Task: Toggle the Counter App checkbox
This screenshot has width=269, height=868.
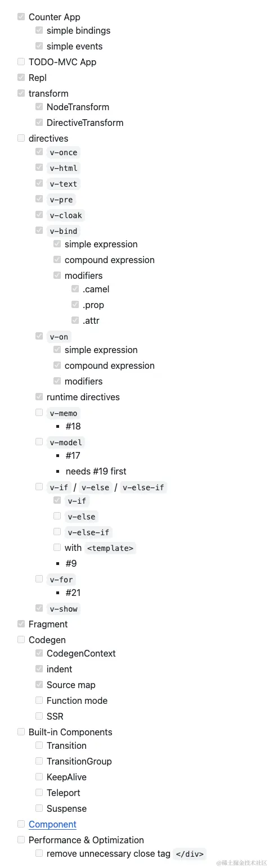Action: tap(21, 16)
